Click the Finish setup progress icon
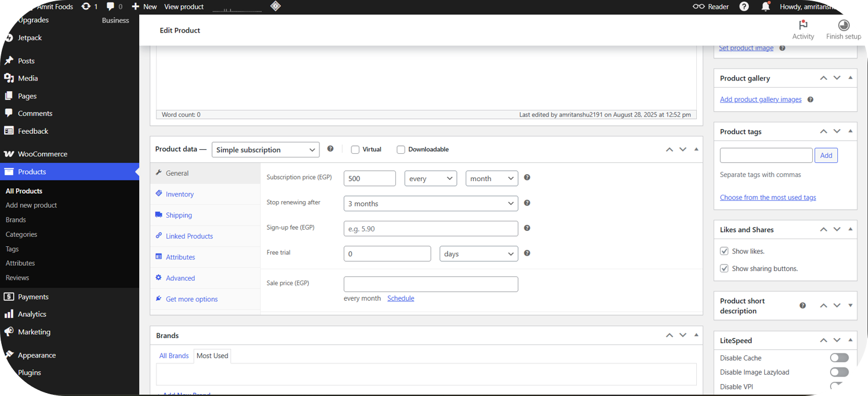Screen dimensions: 868x396 [843, 25]
